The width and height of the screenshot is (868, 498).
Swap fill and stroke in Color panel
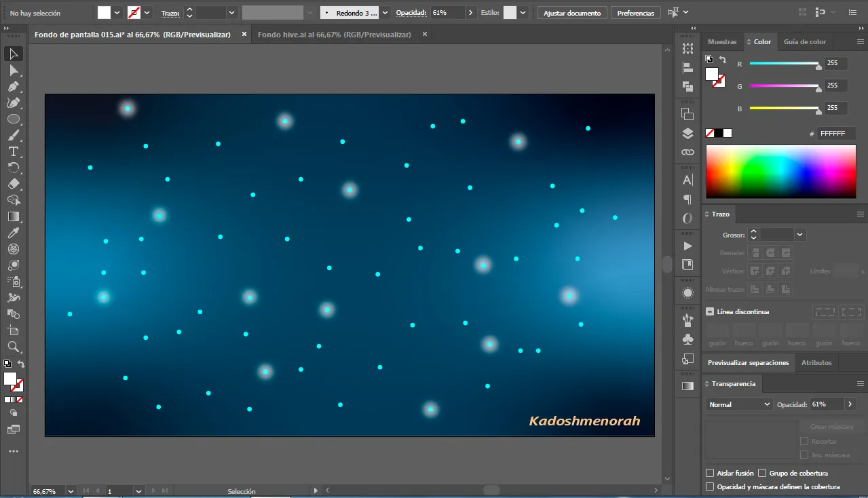coord(723,60)
